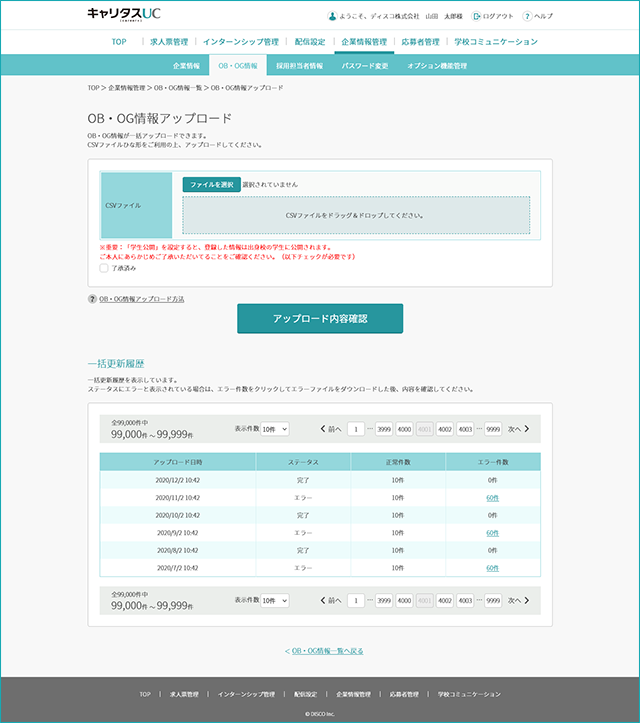Go to next page with top right chevron
Screen dimensions: 640x723
click(527, 429)
